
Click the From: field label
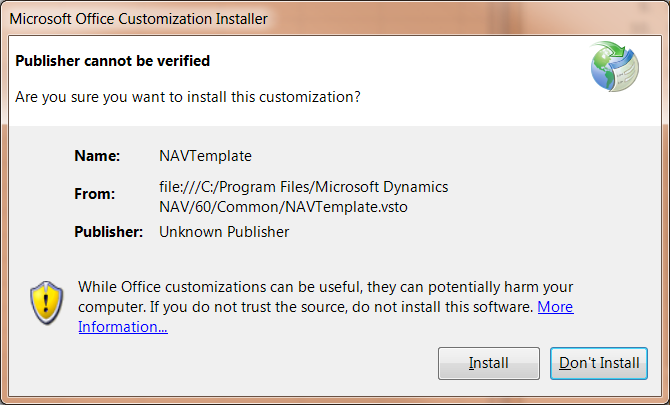pyautogui.click(x=94, y=194)
